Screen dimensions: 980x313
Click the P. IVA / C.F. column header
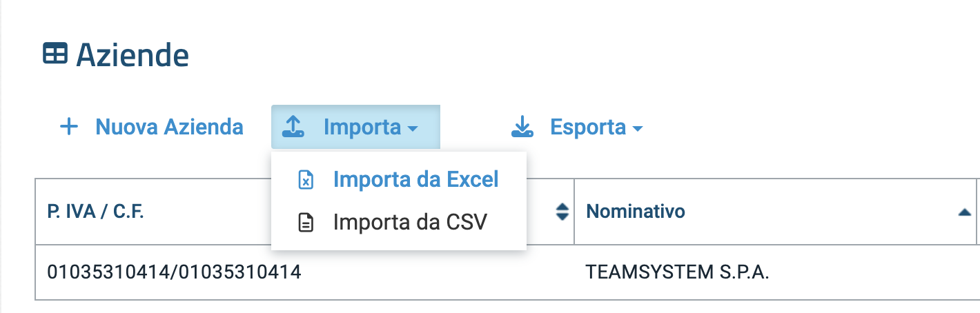95,211
